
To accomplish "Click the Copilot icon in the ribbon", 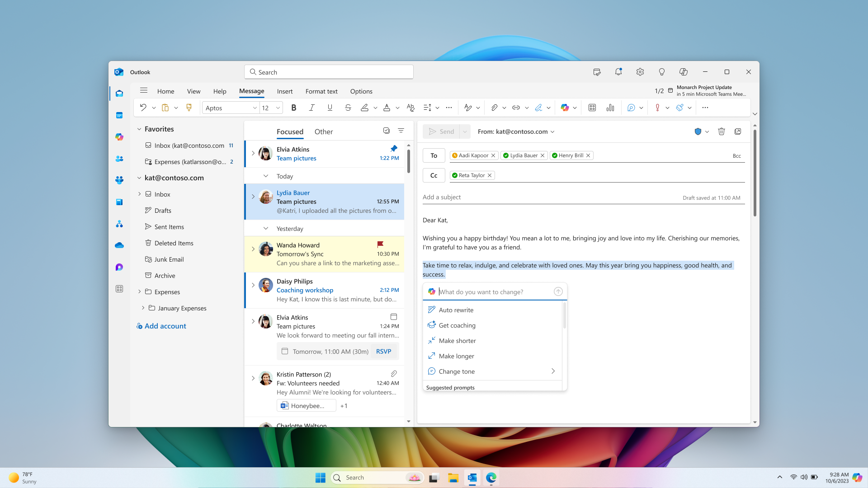I will [565, 108].
